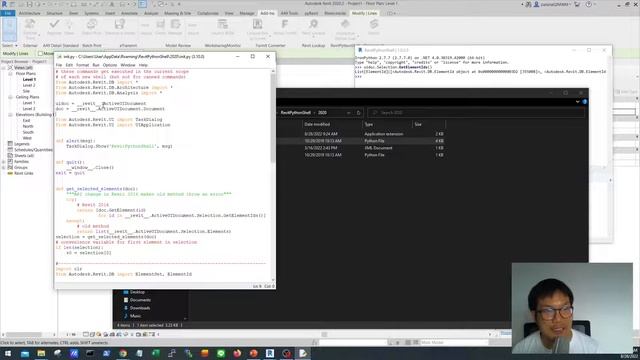Open the Select panel dropdown
This screenshot has width=640, height=360.
10,45
